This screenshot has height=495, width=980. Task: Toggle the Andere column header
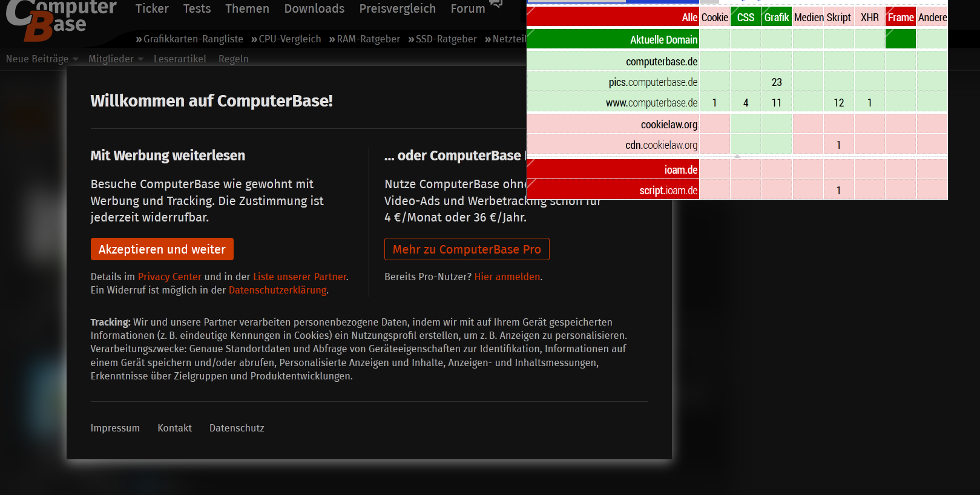(932, 18)
